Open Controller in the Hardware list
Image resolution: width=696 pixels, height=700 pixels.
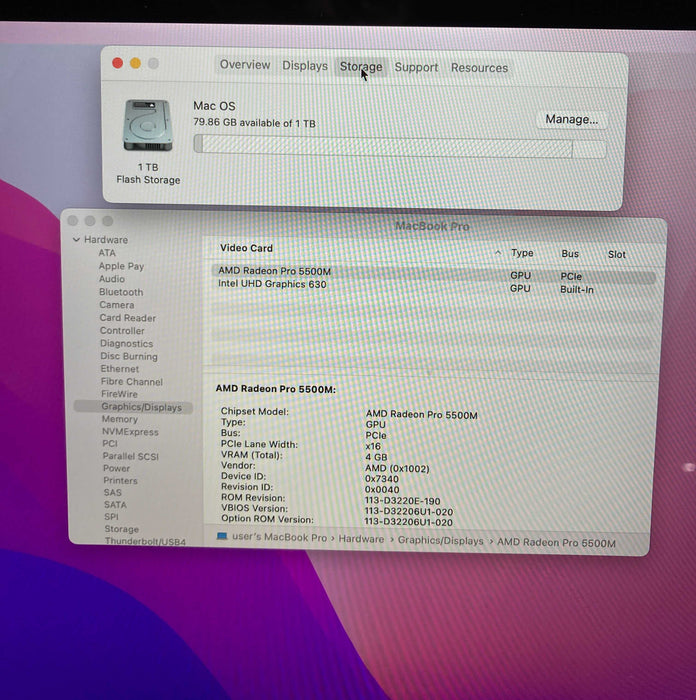click(x=122, y=331)
